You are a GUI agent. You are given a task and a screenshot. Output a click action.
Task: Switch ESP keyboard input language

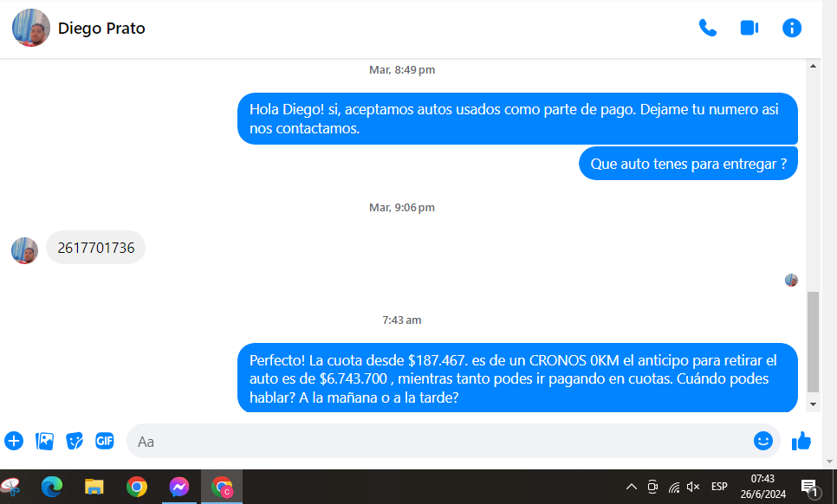click(x=719, y=487)
